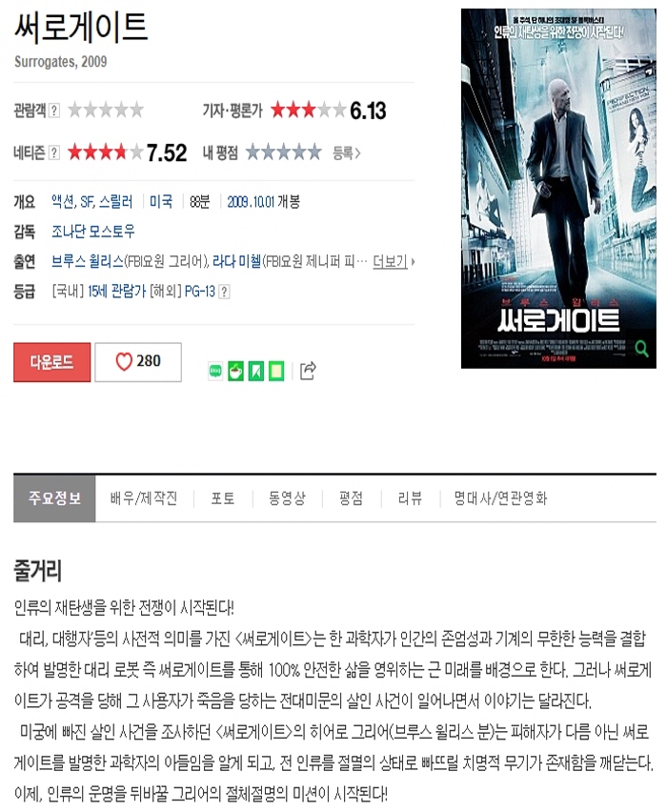Screen dimensions: 667x812
Task: Switch to the 배우/제작진 tab
Action: [x=144, y=498]
